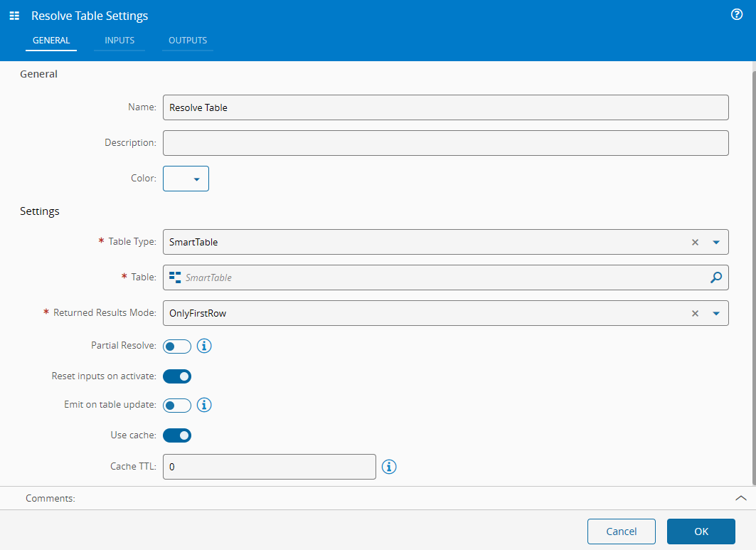Open Emit on table update info icon
The image size is (756, 550).
205,406
